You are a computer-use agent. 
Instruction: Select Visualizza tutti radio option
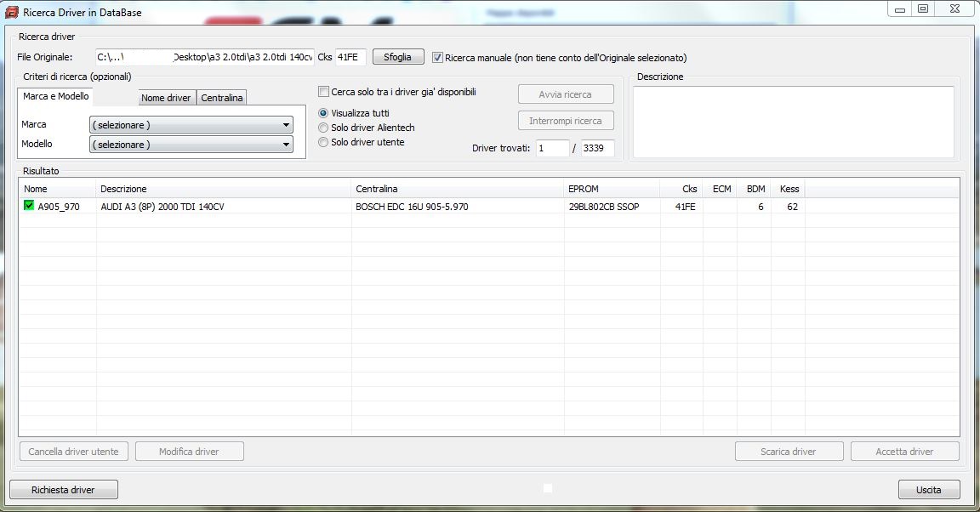[x=323, y=113]
